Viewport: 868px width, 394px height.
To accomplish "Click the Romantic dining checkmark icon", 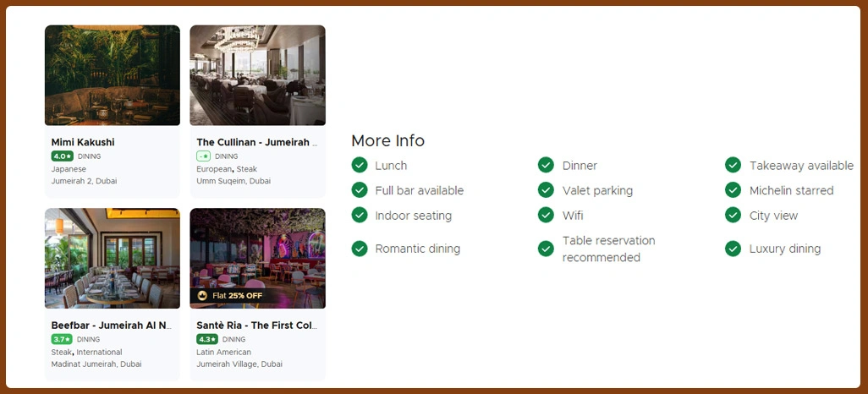I will coord(360,249).
